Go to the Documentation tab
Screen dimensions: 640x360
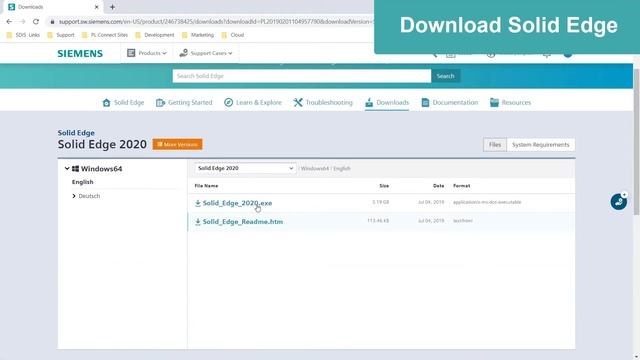point(449,102)
